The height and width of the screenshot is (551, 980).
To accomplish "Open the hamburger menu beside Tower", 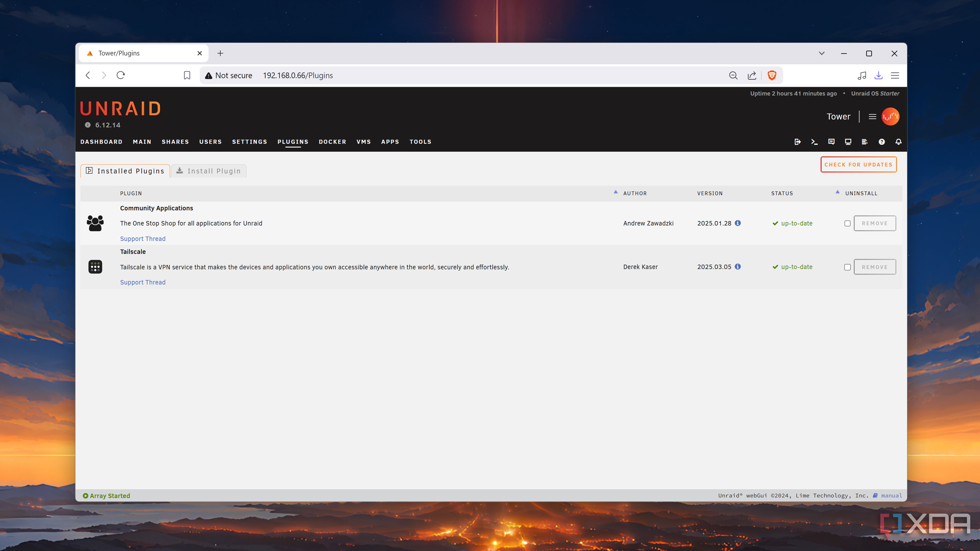I will 872,117.
